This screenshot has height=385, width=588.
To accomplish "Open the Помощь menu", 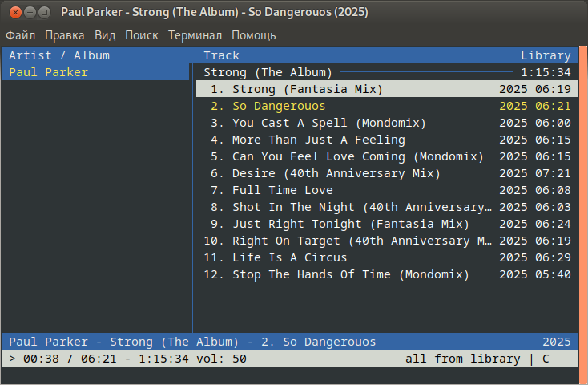I will 254,35.
